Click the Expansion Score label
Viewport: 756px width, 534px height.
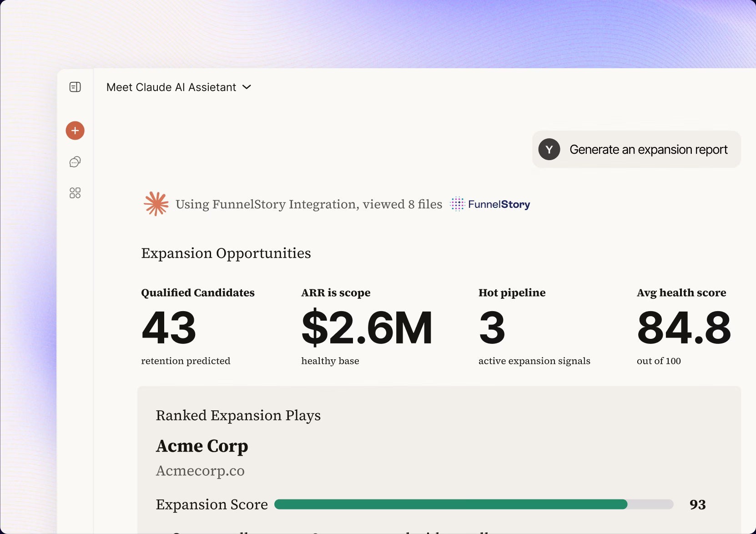212,504
